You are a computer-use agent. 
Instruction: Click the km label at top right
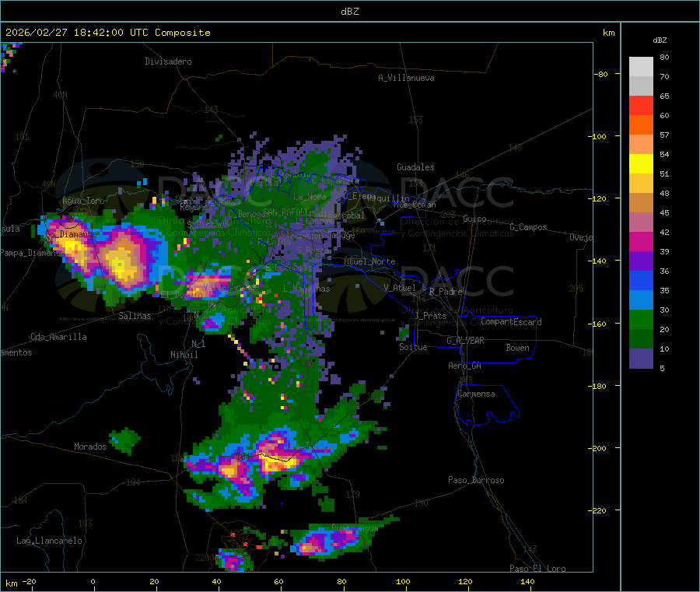point(608,33)
